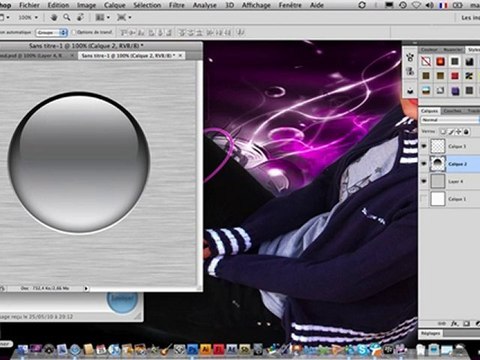The height and width of the screenshot is (360, 480).
Task: Hide the Layer 4 layer
Action: click(x=424, y=181)
